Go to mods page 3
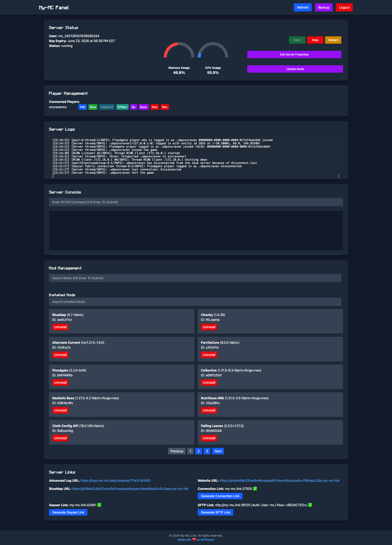 point(207,451)
